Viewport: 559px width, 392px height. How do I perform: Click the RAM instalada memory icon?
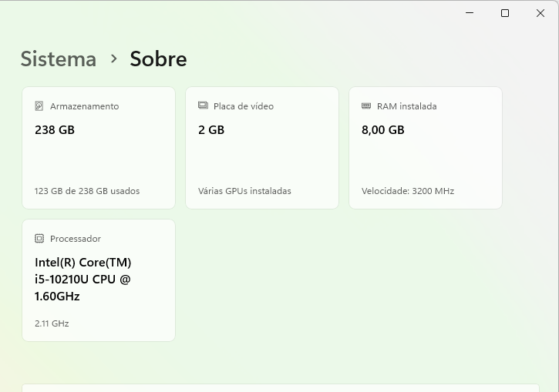pyautogui.click(x=366, y=106)
